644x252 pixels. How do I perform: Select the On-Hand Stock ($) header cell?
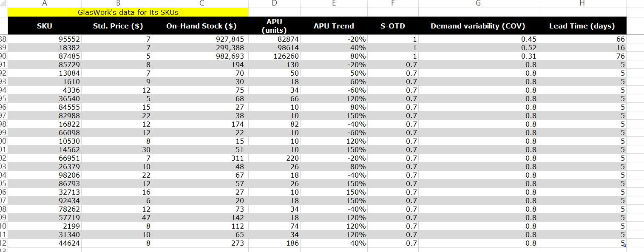[x=201, y=26]
